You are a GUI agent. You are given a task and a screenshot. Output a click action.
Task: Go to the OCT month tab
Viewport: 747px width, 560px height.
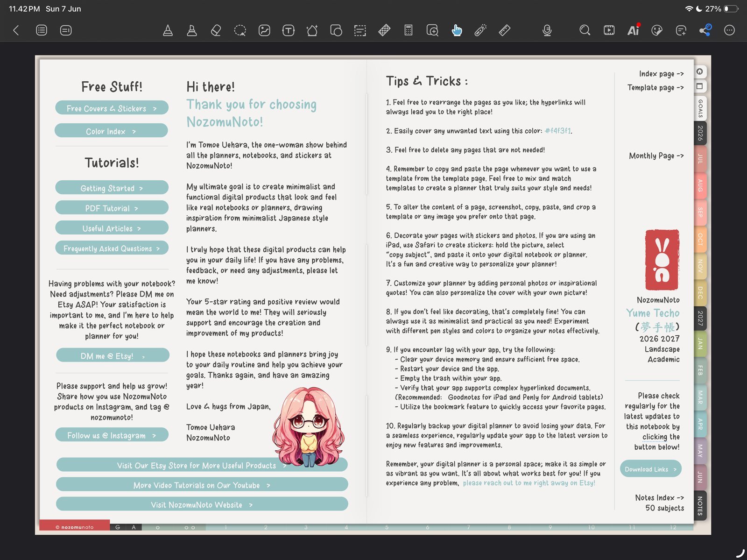coord(700,239)
